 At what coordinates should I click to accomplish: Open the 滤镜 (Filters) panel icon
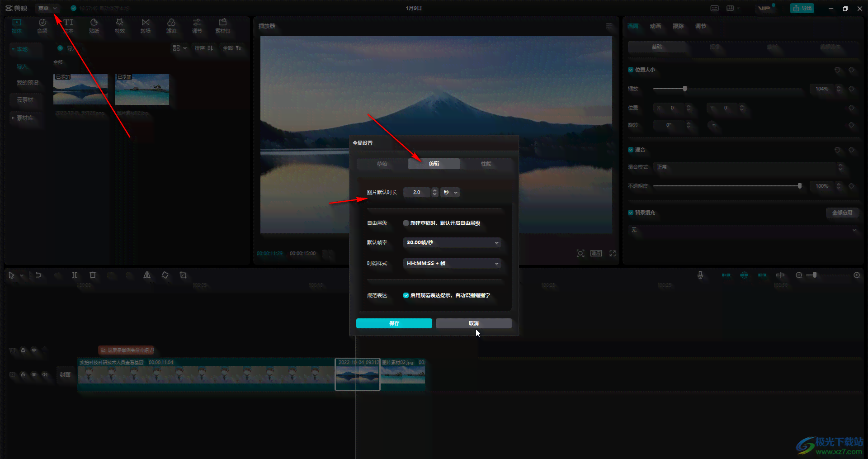pyautogui.click(x=171, y=26)
